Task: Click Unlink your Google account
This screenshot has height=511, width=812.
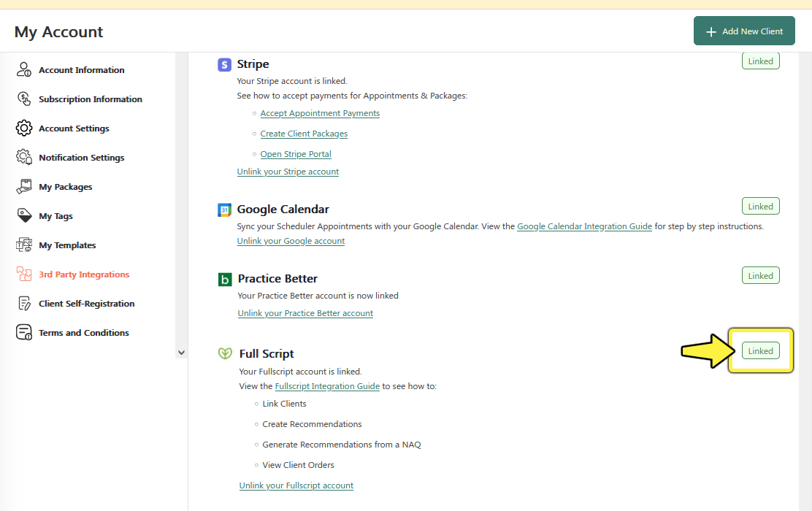Action: click(291, 241)
